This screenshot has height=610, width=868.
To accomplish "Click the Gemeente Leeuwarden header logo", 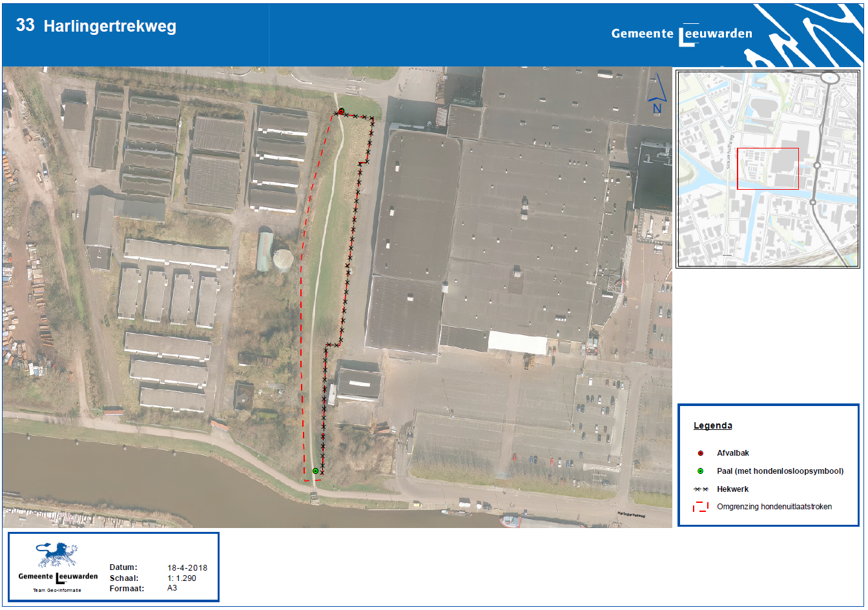I will point(681,34).
